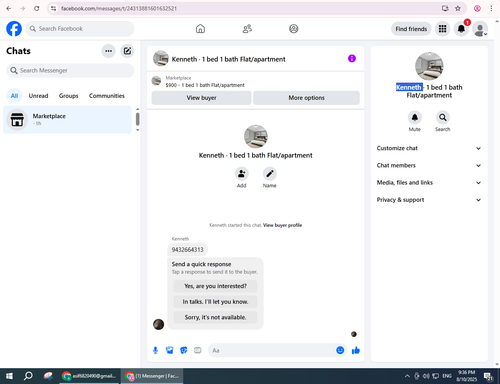Click the 9432664313 message bubble

(x=187, y=250)
